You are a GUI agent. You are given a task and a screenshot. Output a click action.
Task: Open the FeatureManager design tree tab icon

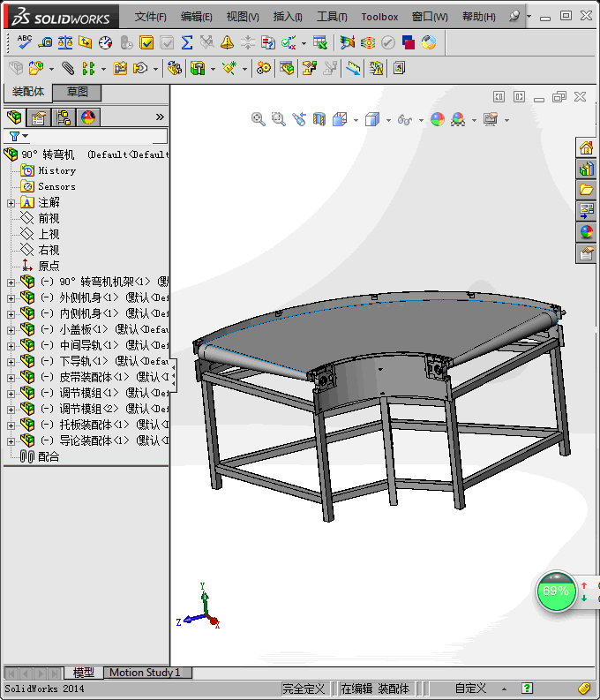pos(14,117)
